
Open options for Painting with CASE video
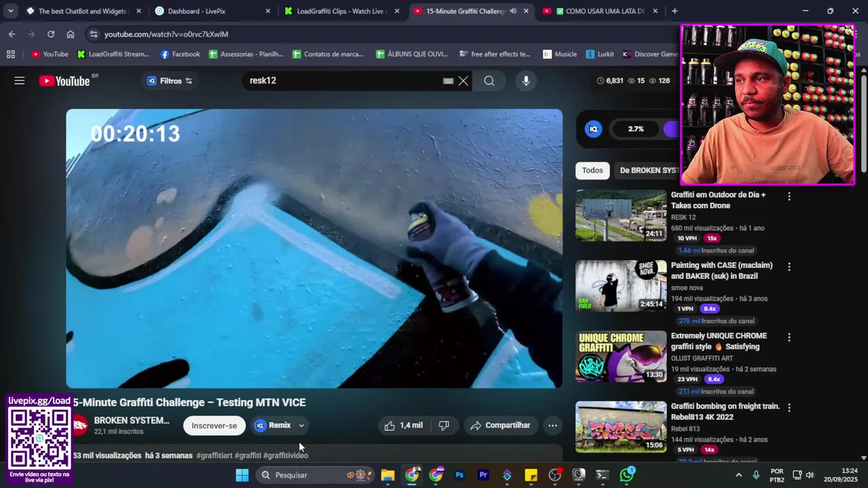789,267
